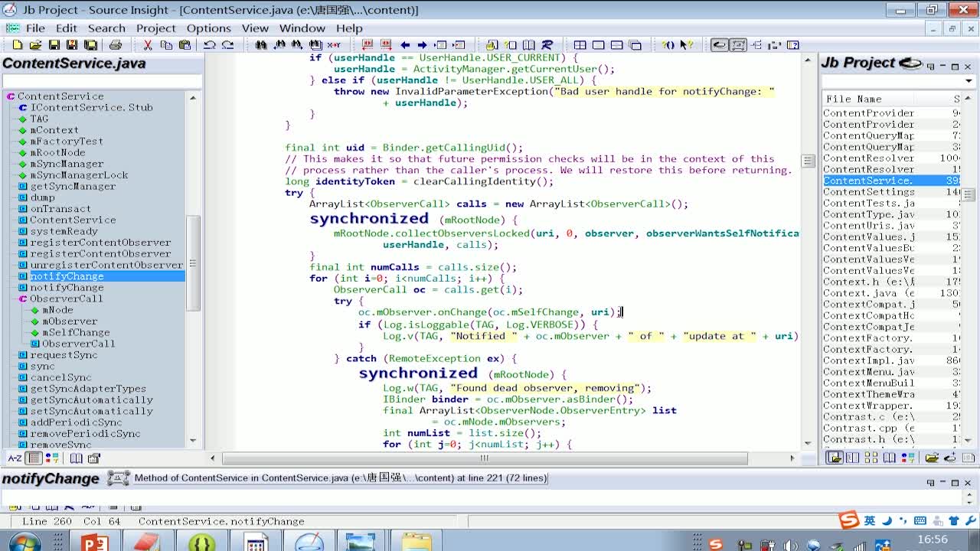Select the ObserverCall class node
Screen dimensions: 980x551
coord(66,298)
